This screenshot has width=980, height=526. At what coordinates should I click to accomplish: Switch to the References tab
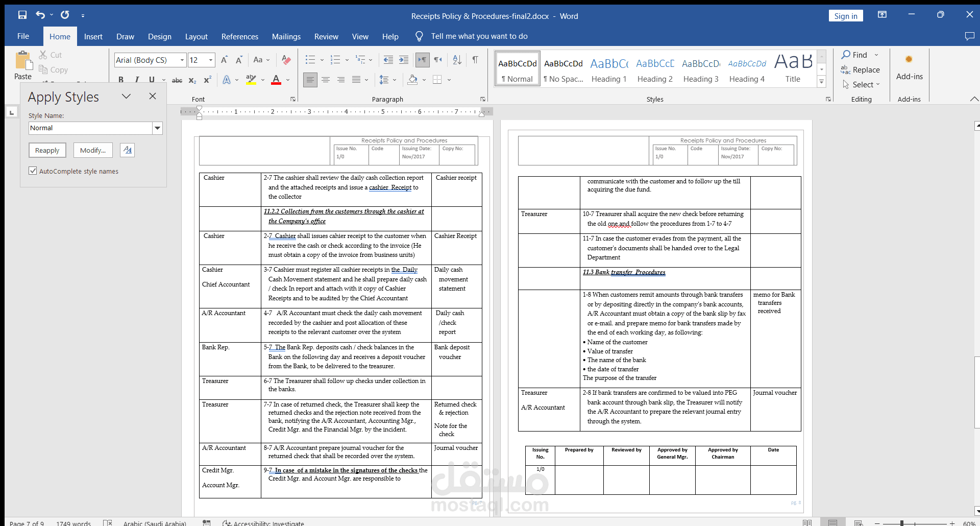tap(240, 36)
